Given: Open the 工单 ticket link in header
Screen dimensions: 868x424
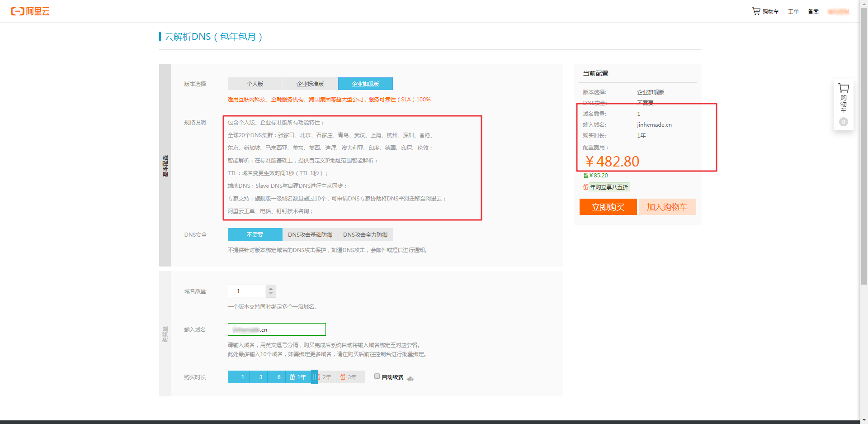Looking at the screenshot, I should [793, 11].
